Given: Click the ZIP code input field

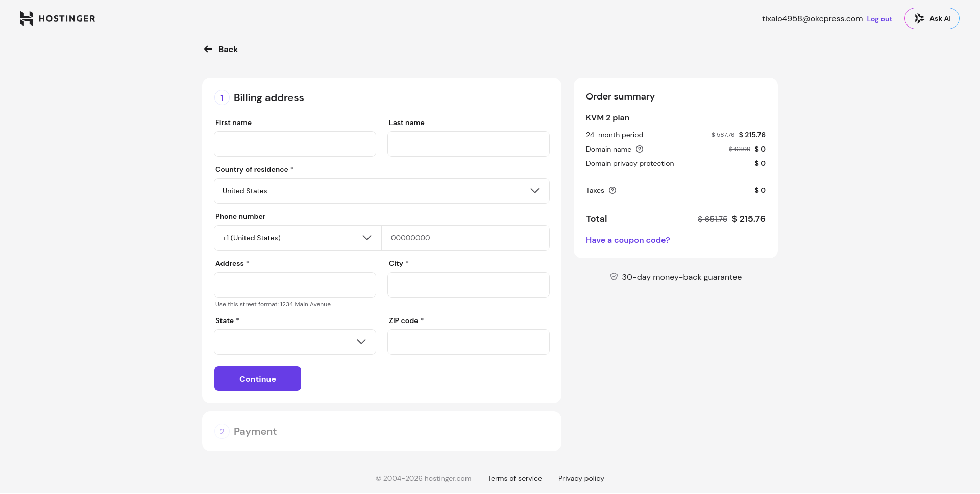Looking at the screenshot, I should pos(469,342).
